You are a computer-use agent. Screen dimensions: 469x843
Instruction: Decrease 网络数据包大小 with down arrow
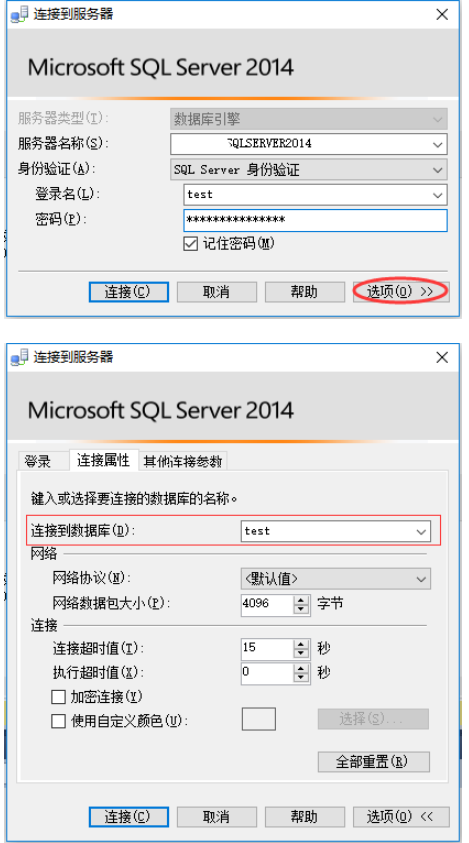(301, 610)
